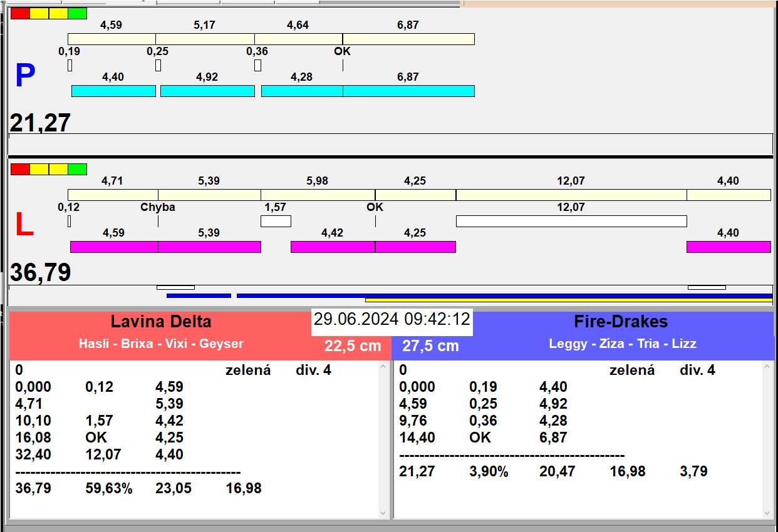Viewport: 778px width, 532px height.
Task: Click the red start light in lane L
Action: pos(20,169)
